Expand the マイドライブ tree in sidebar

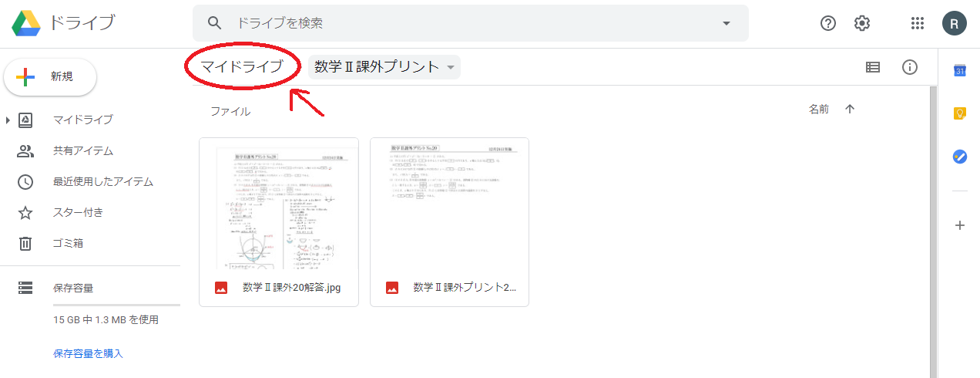coord(8,120)
